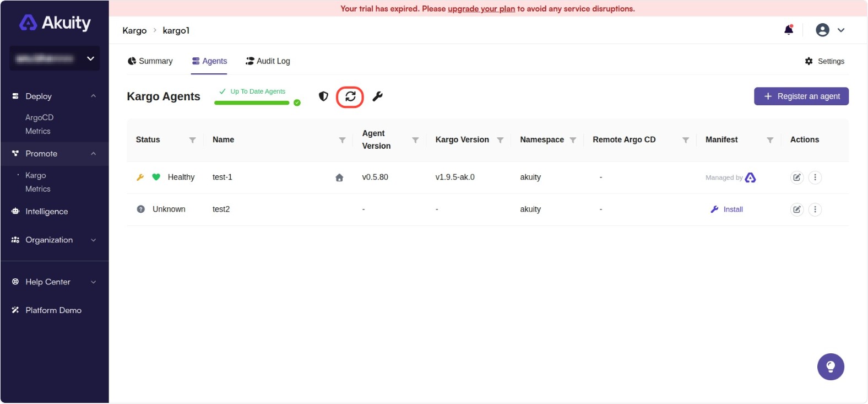Click the Akuity logo
Viewport: 868px width, 404px height.
click(55, 23)
